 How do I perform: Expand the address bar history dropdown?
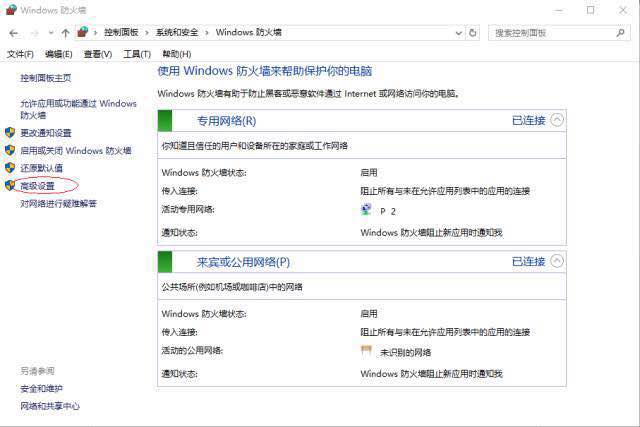pos(459,33)
